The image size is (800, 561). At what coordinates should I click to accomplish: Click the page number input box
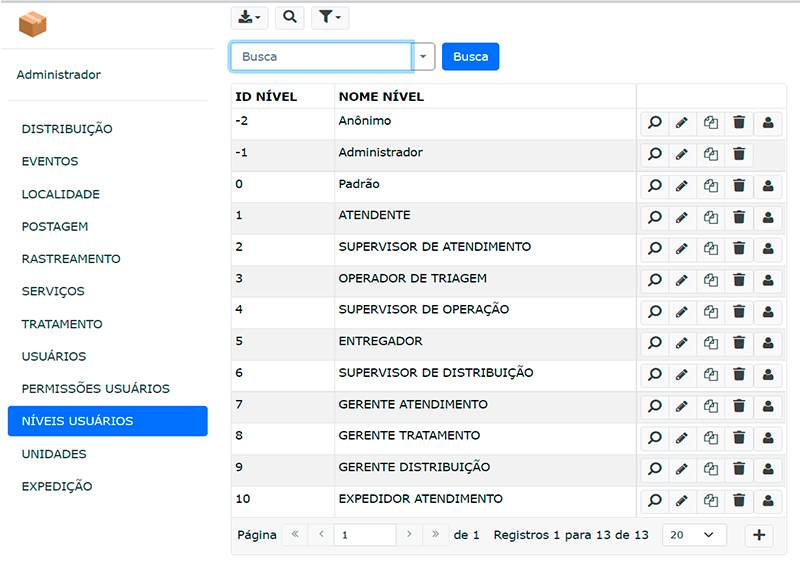point(364,535)
